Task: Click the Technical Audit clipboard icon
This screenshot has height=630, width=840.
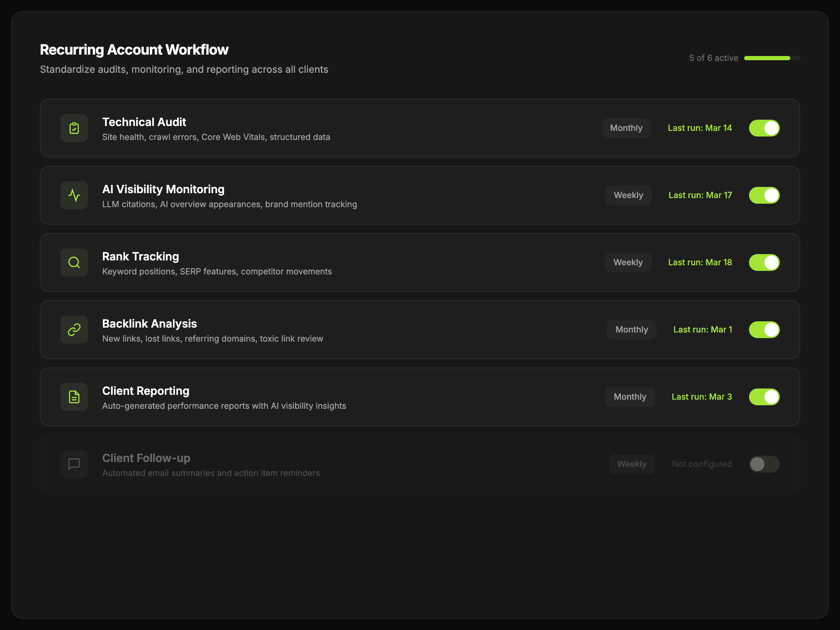Action: click(74, 128)
